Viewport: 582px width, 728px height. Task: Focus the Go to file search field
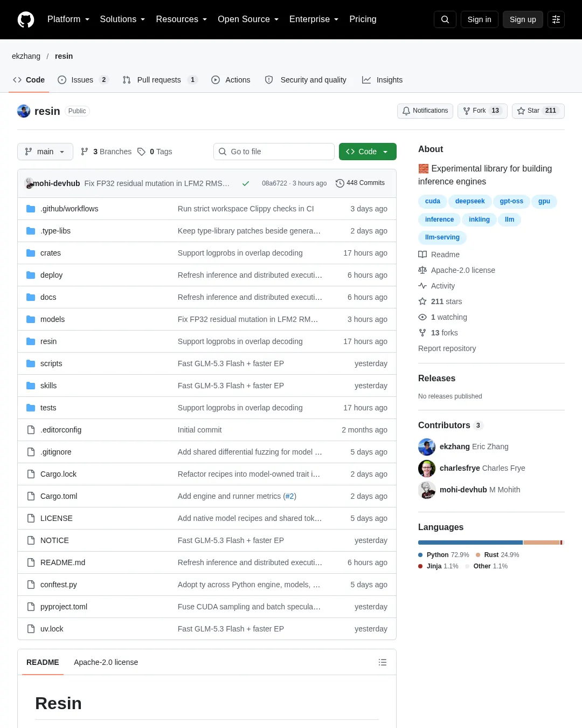click(274, 152)
